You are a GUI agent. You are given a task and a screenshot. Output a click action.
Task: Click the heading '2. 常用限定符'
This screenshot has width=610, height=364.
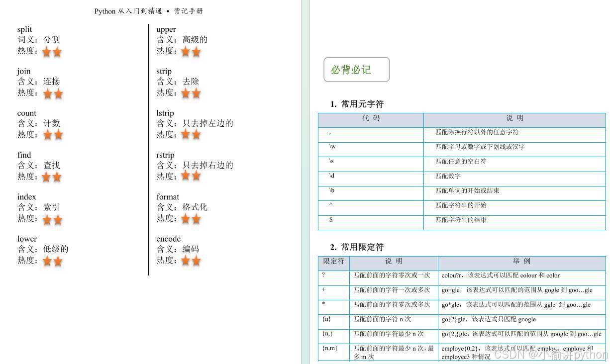357,247
